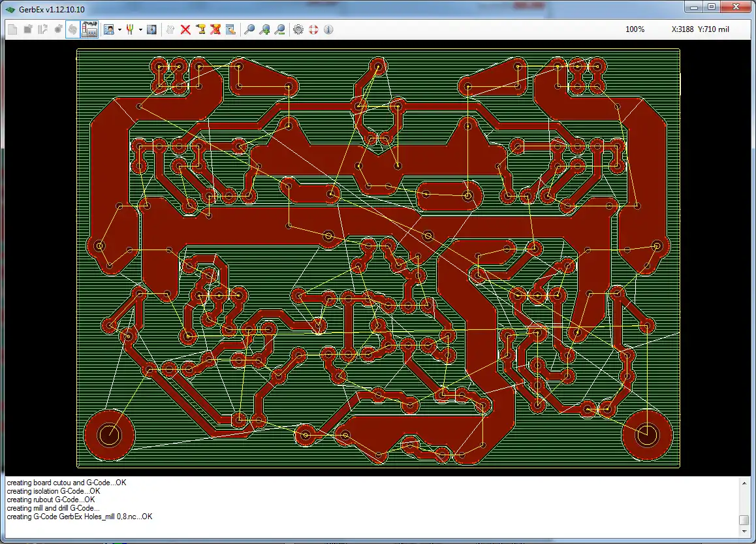Click the factory generate G-Code icon
The width and height of the screenshot is (756, 544).
pos(89,29)
